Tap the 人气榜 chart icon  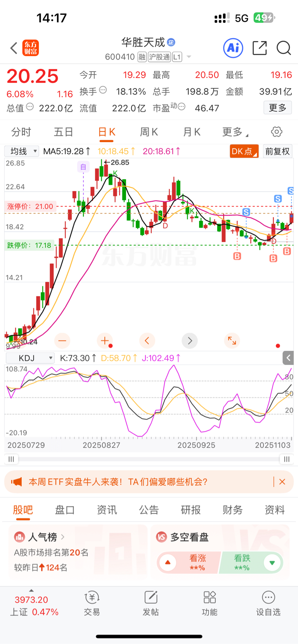(x=19, y=537)
